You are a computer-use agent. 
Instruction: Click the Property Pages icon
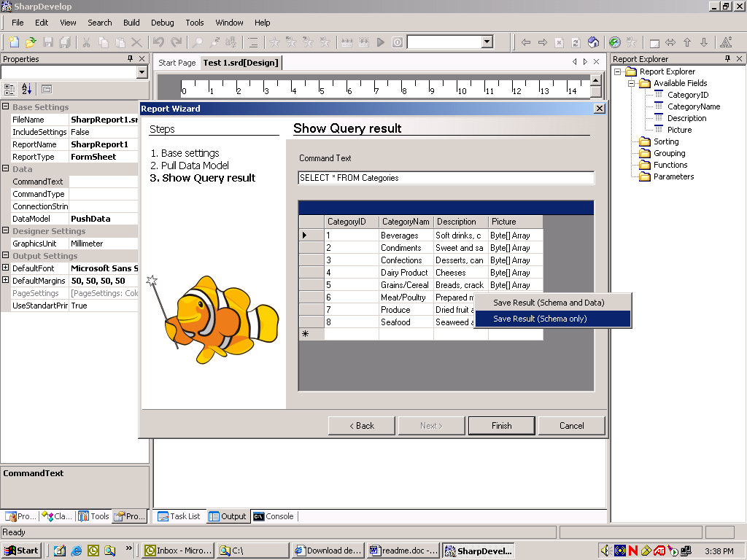pos(47,89)
